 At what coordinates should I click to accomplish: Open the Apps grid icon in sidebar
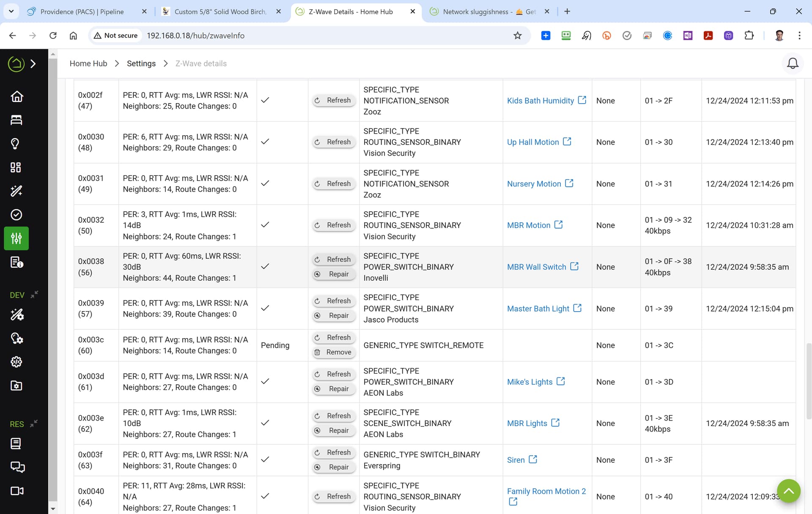coord(16,167)
